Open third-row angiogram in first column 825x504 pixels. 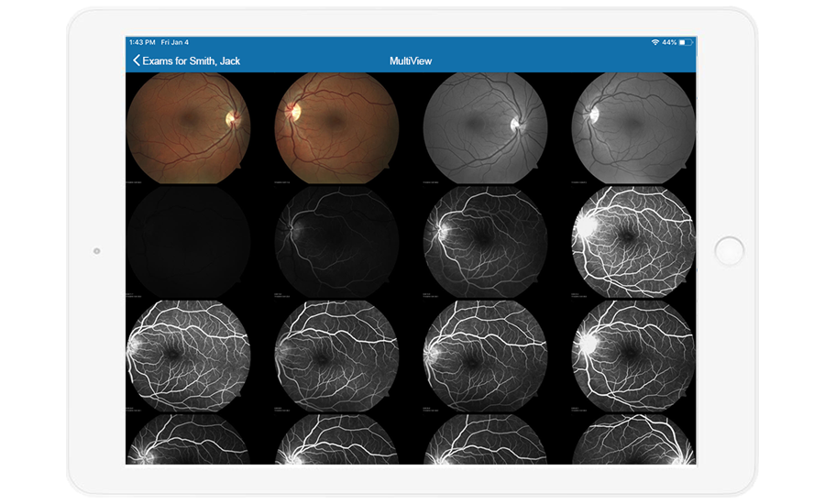pos(188,356)
